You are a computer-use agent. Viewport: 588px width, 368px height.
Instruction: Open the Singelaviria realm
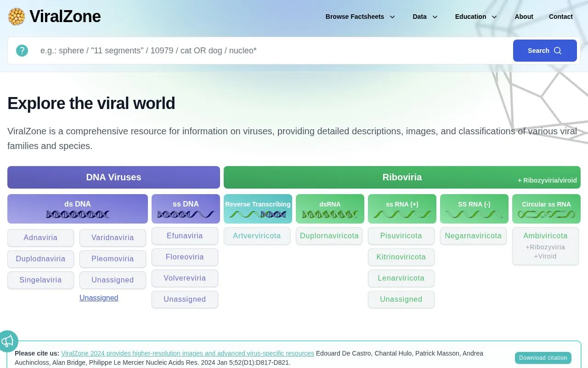pos(40,280)
